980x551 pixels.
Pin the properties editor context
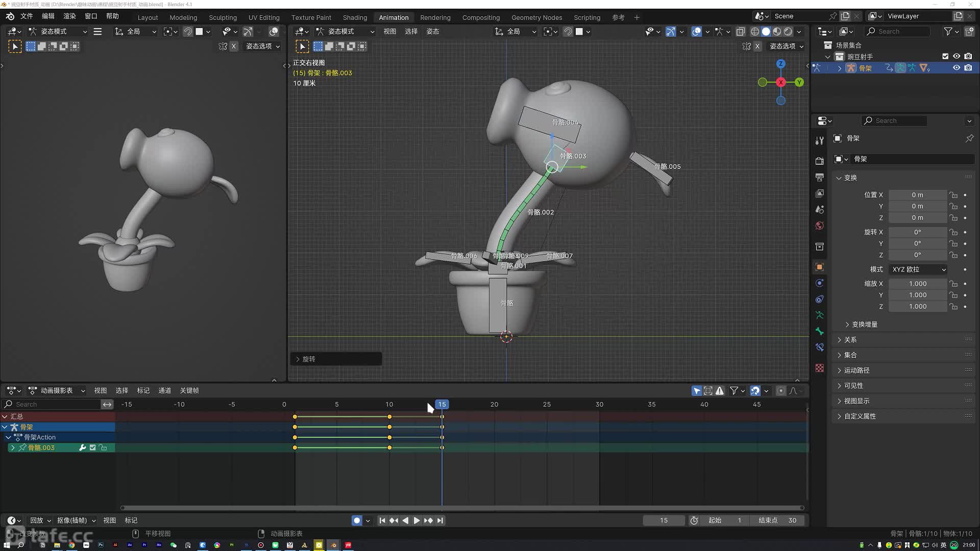pyautogui.click(x=969, y=138)
